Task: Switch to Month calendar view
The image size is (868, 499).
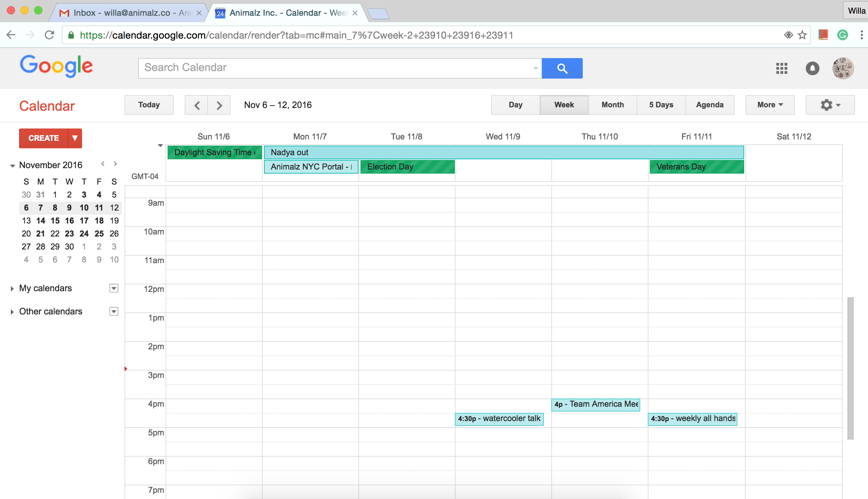Action: point(611,105)
